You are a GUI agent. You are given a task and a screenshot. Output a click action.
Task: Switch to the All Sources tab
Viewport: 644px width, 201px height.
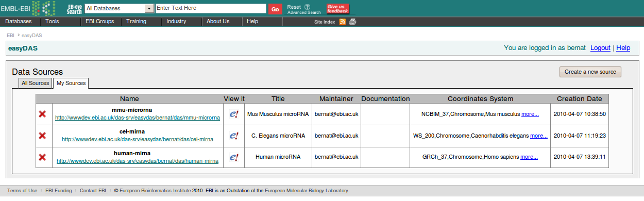(35, 83)
